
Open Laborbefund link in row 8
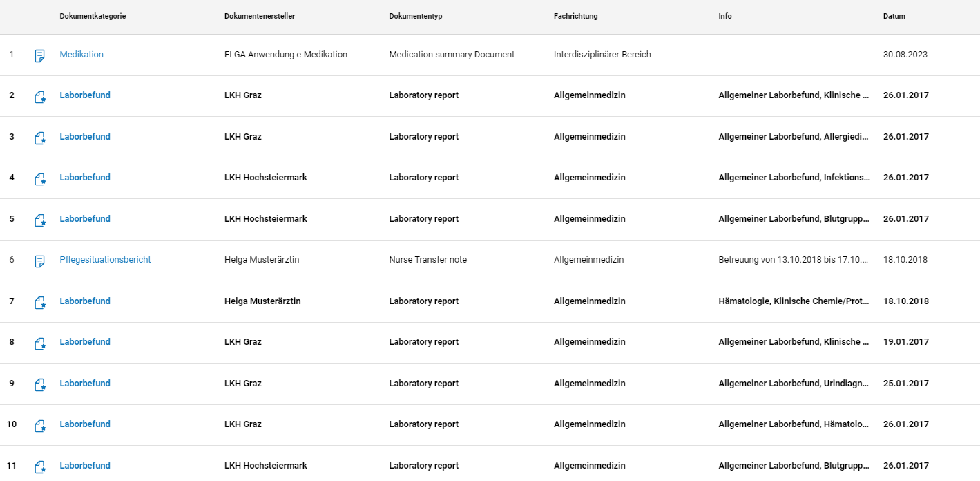coord(85,342)
